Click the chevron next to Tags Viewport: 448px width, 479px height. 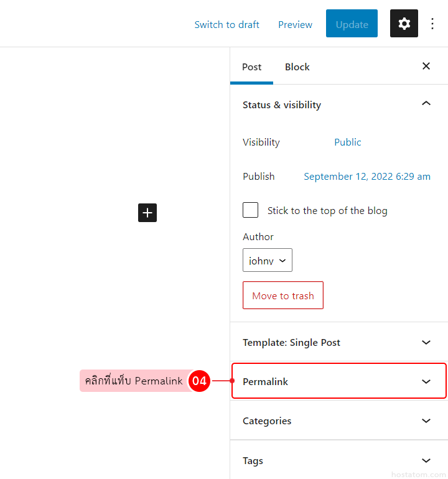426,460
